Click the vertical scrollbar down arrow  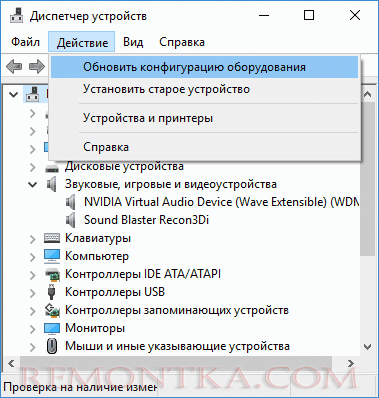point(367,347)
